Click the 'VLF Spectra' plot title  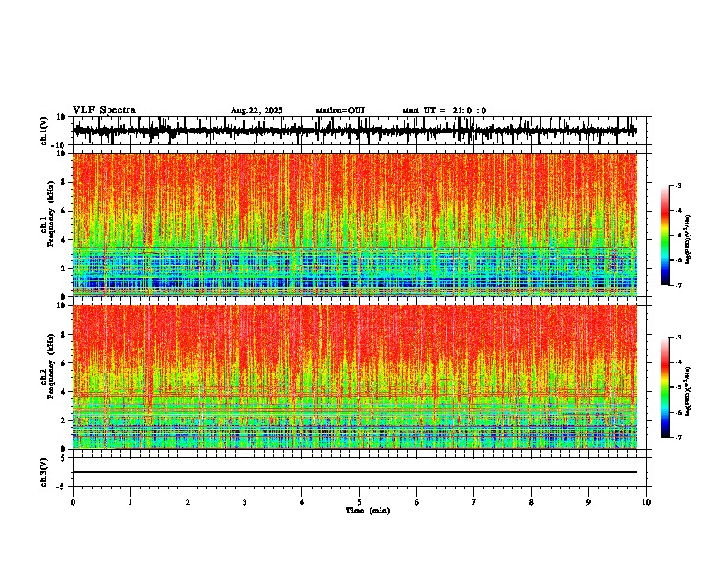tap(104, 110)
